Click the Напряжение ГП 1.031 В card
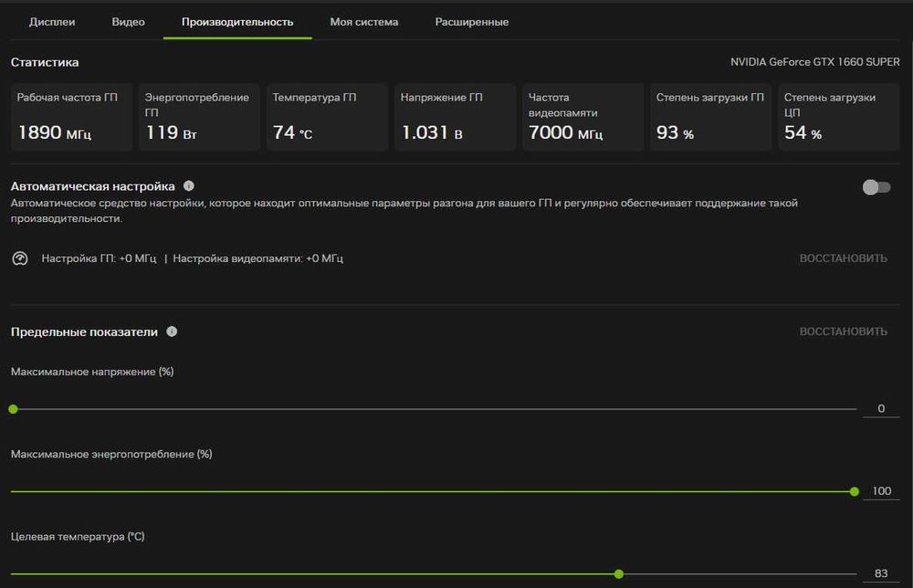Image resolution: width=913 pixels, height=588 pixels. [x=455, y=117]
